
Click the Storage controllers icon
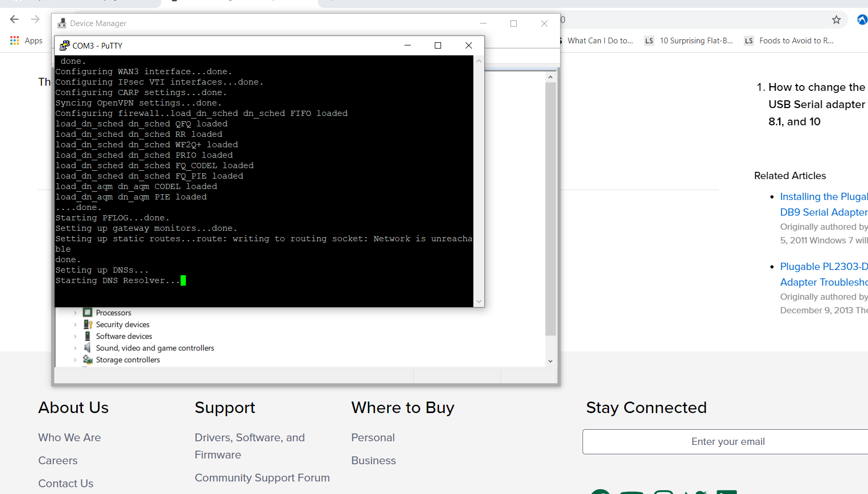pos(88,359)
